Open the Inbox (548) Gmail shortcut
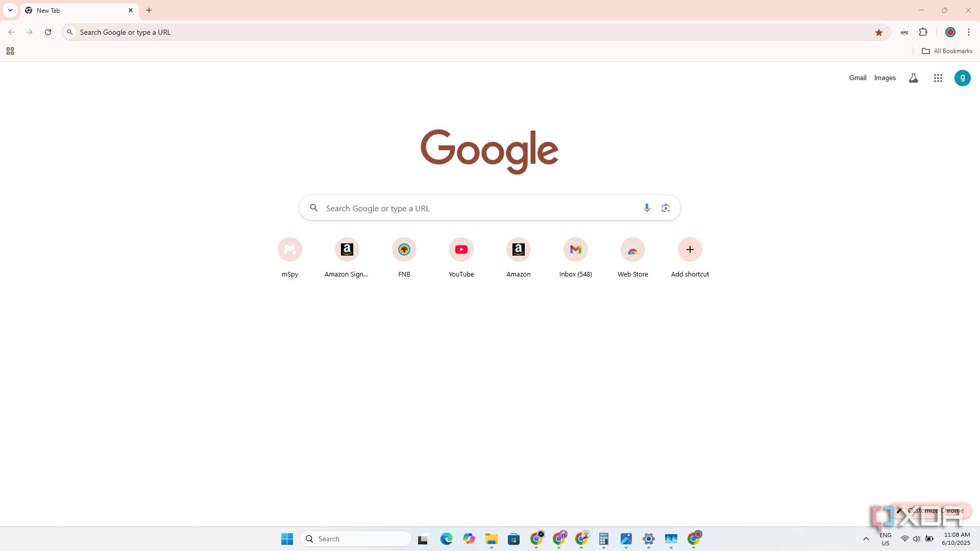The height and width of the screenshot is (551, 980). click(x=576, y=258)
